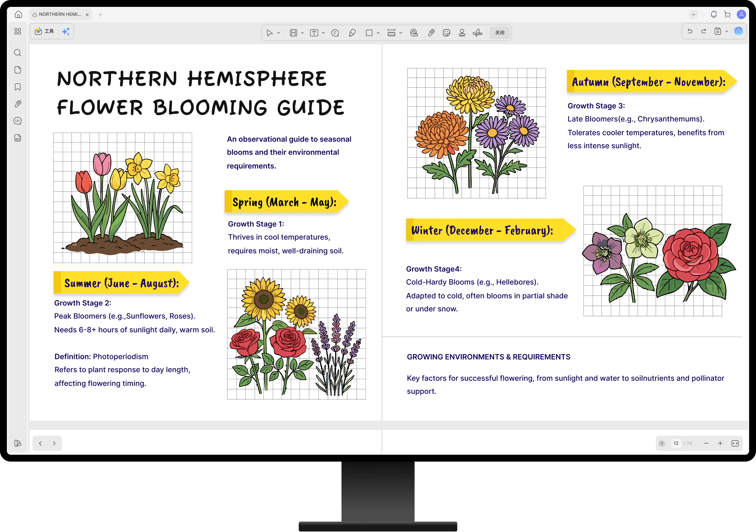The height and width of the screenshot is (532, 756).
Task: Choose the sticker tool
Action: click(x=446, y=33)
